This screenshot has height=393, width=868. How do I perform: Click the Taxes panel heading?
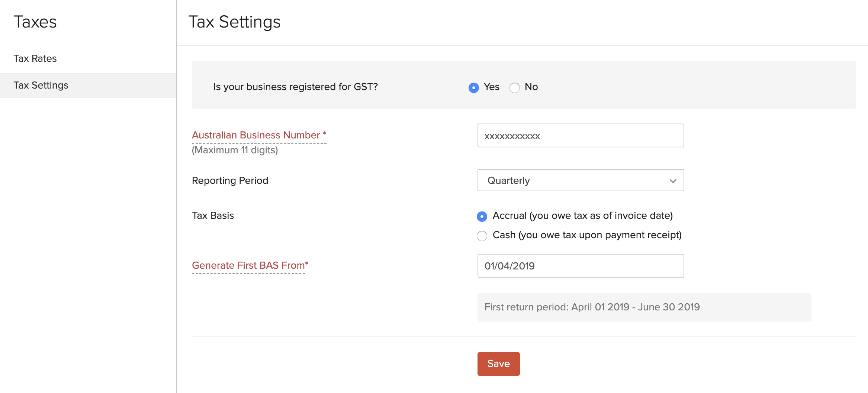pos(35,22)
